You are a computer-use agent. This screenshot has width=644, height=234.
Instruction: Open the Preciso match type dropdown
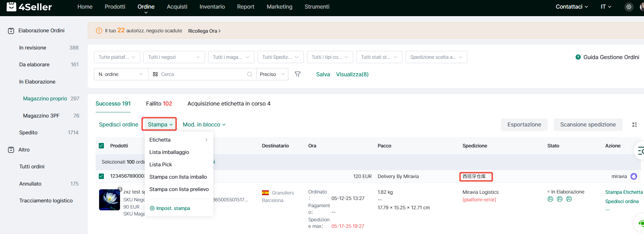(272, 74)
